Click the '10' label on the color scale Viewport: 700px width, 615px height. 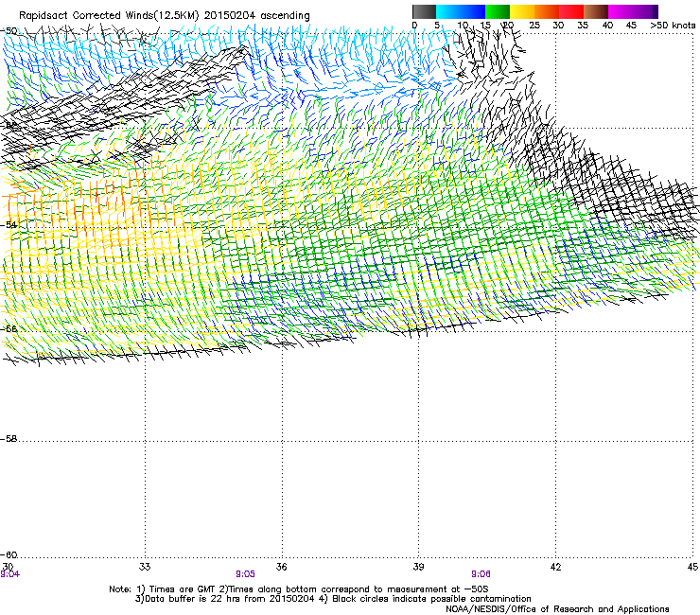coord(463,26)
